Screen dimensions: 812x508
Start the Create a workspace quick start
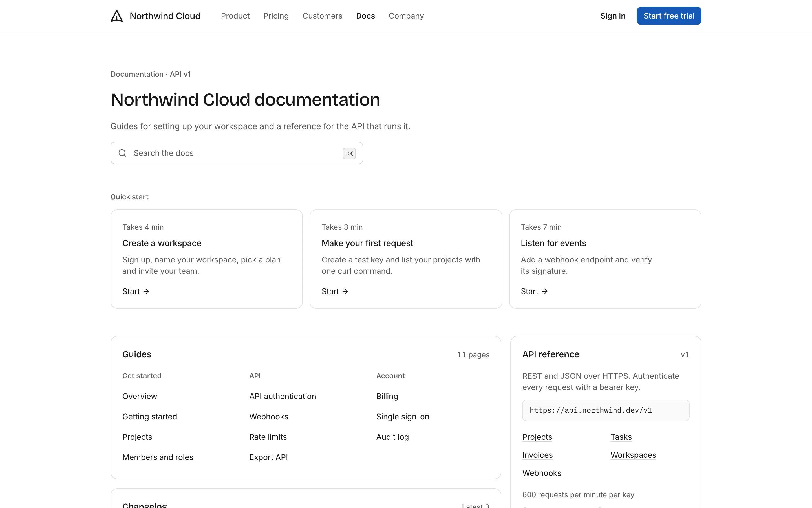(x=136, y=291)
